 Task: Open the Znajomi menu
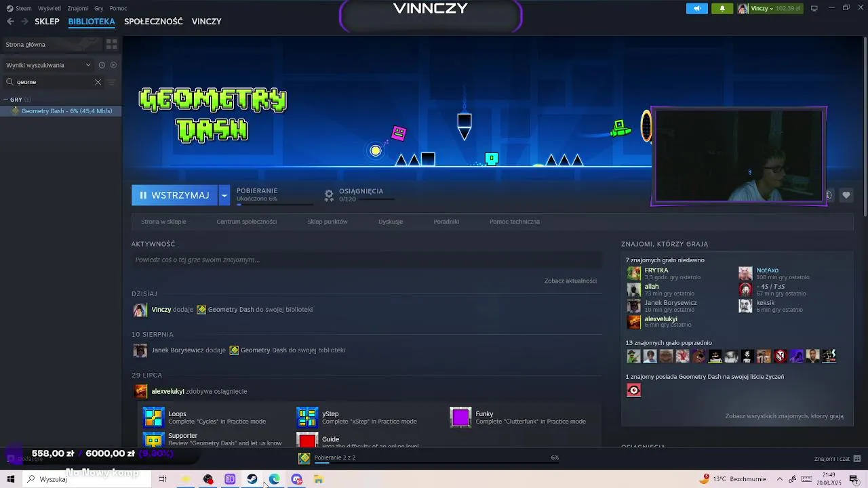tap(78, 9)
